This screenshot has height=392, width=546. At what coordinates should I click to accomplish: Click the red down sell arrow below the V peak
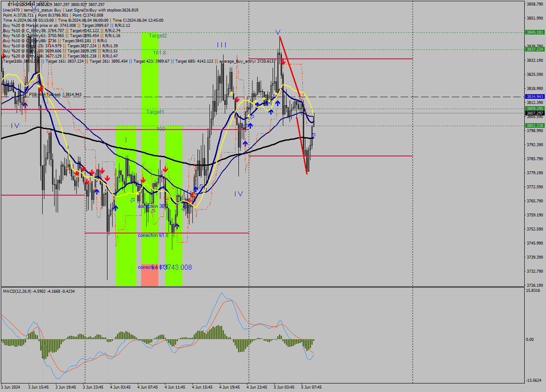(282, 62)
